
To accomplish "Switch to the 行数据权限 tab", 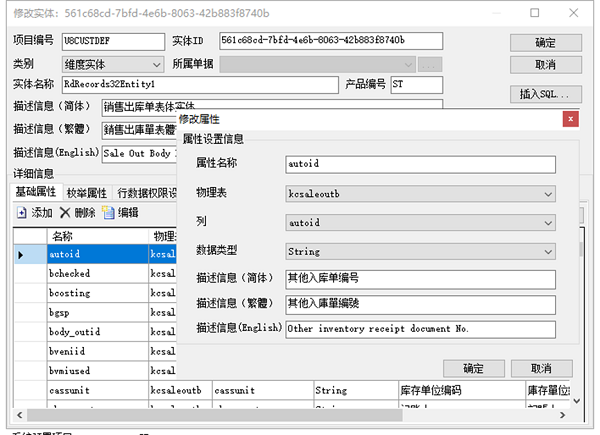I will tap(146, 193).
